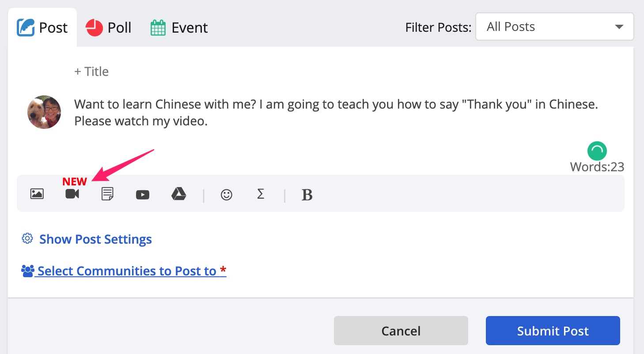
Task: Click the gear icon beside Show Post Settings
Action: (x=27, y=239)
